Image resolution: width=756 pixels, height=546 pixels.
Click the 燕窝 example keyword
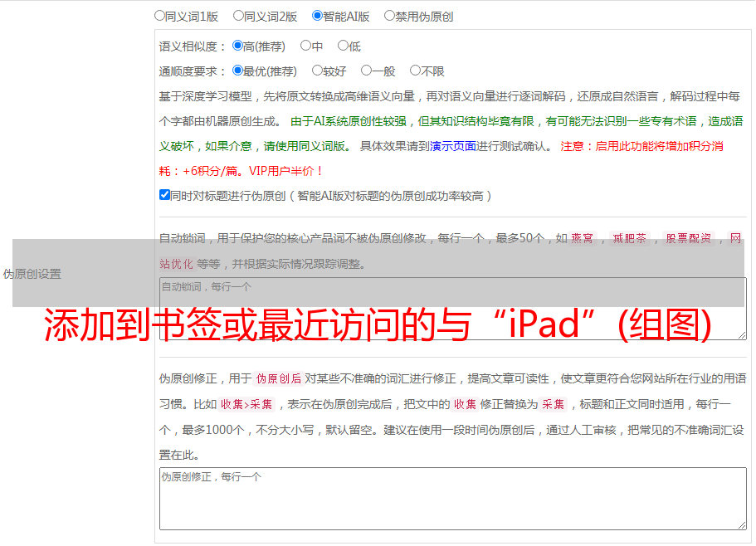(x=582, y=238)
